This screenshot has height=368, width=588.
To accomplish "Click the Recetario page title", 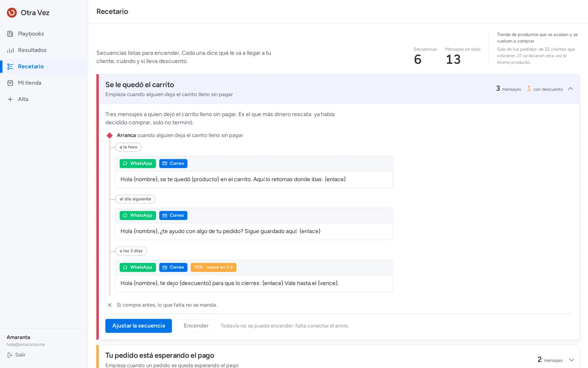I will point(112,11).
